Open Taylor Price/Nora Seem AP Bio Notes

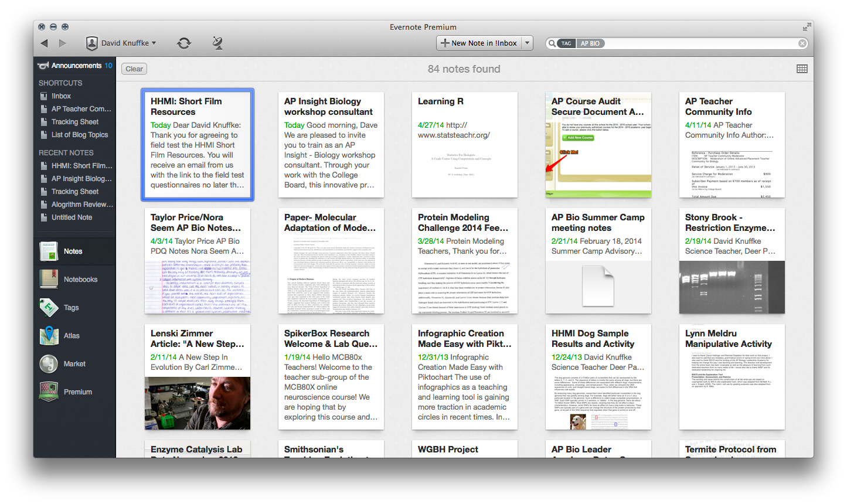[198, 261]
